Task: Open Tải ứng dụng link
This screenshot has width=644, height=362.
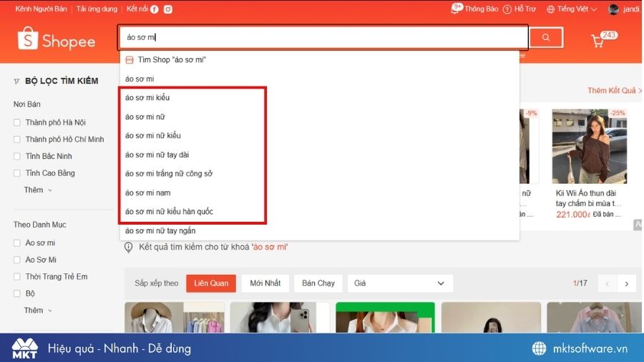Action: [97, 9]
